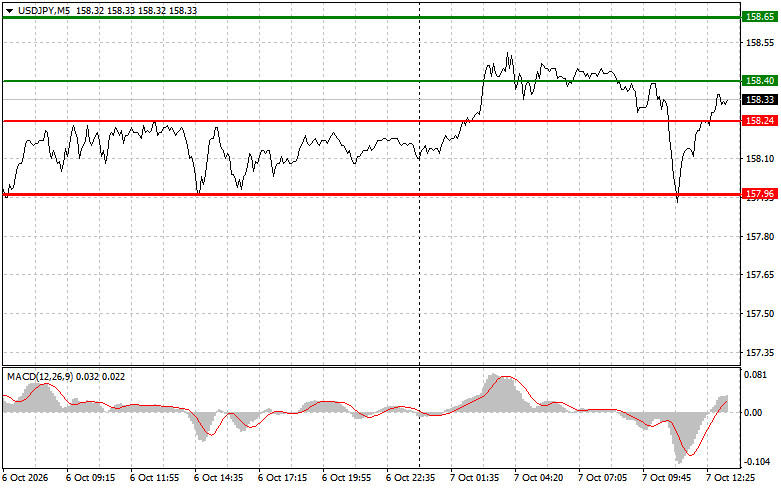Click the 7 Oct 07:05 time label
The height and width of the screenshot is (489, 781).
(x=603, y=478)
